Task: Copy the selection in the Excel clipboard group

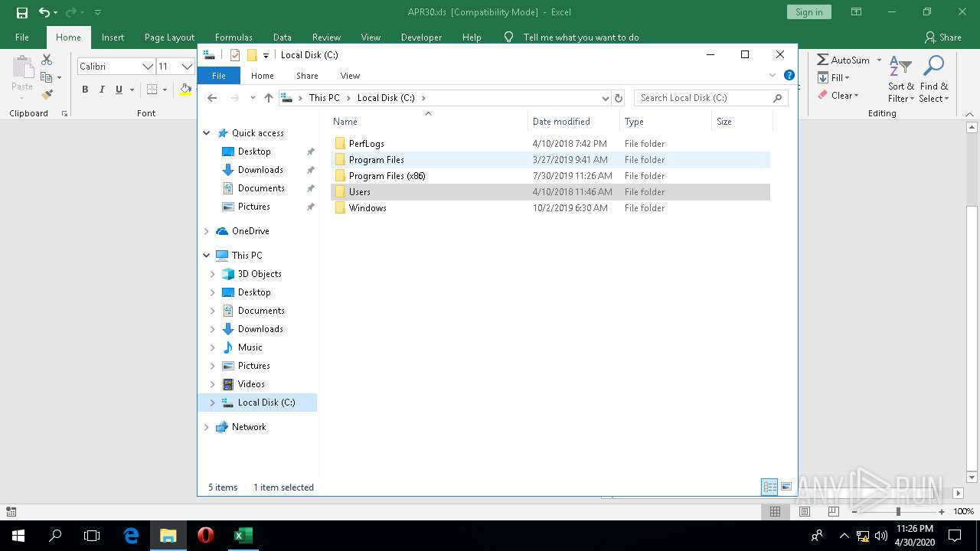Action: (x=47, y=77)
